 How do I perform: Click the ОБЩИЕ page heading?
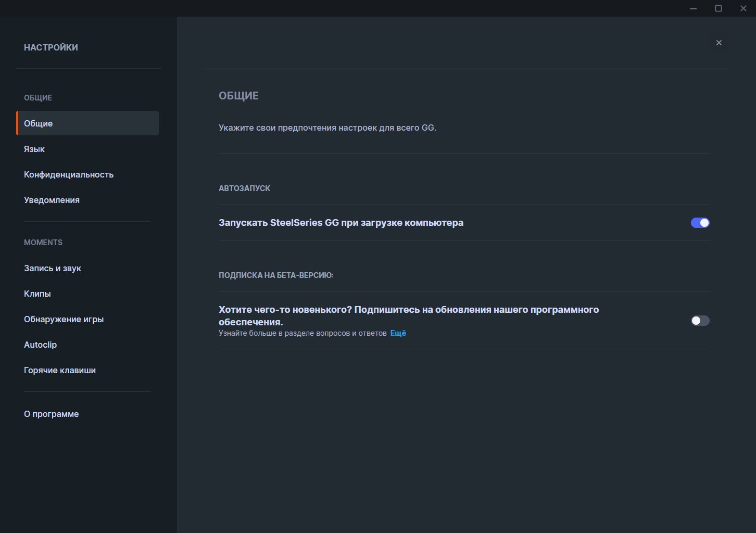238,96
